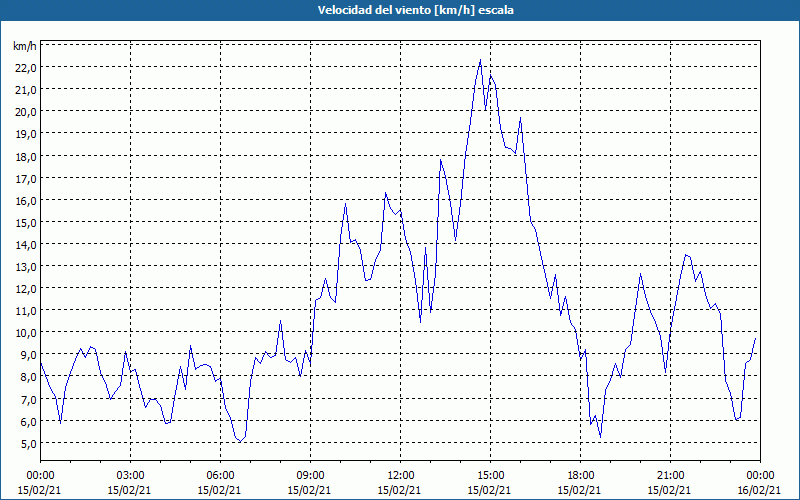Click the 21,0 y-axis value

[x=27, y=90]
